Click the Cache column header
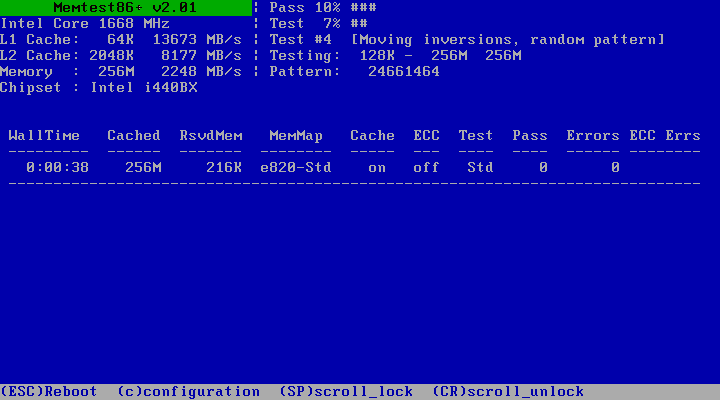Image resolution: width=720 pixels, height=400 pixels. point(372,135)
